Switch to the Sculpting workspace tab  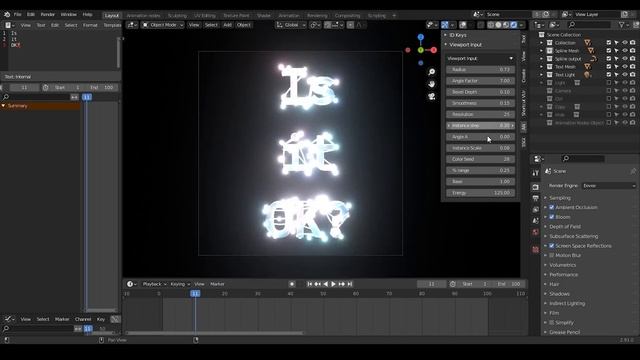point(177,16)
